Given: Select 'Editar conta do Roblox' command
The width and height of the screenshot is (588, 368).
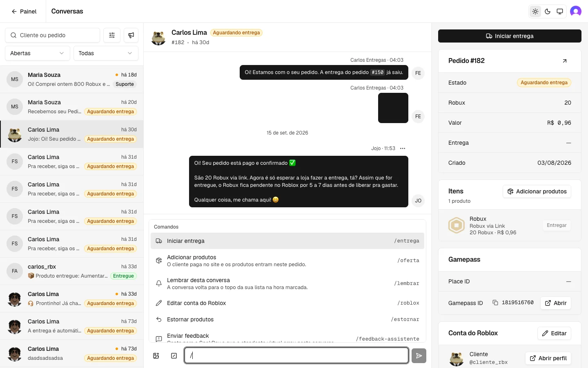Looking at the screenshot, I should (287, 303).
